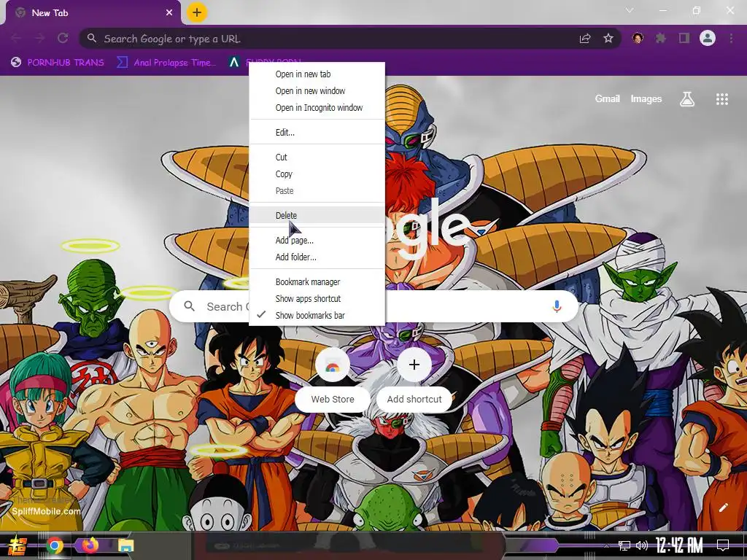Open the side panel icon
Viewport: 747px width, 560px height.
click(684, 38)
